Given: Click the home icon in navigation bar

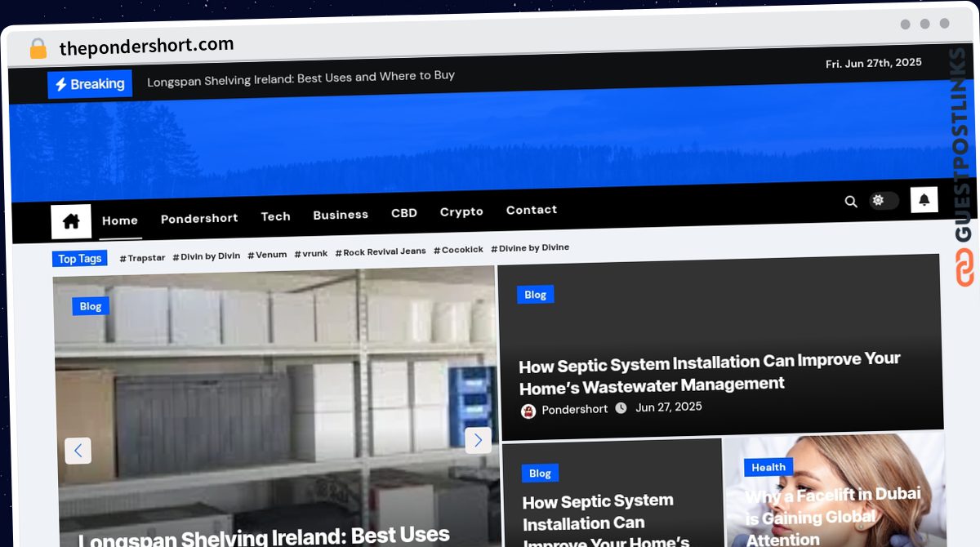Looking at the screenshot, I should coord(71,221).
